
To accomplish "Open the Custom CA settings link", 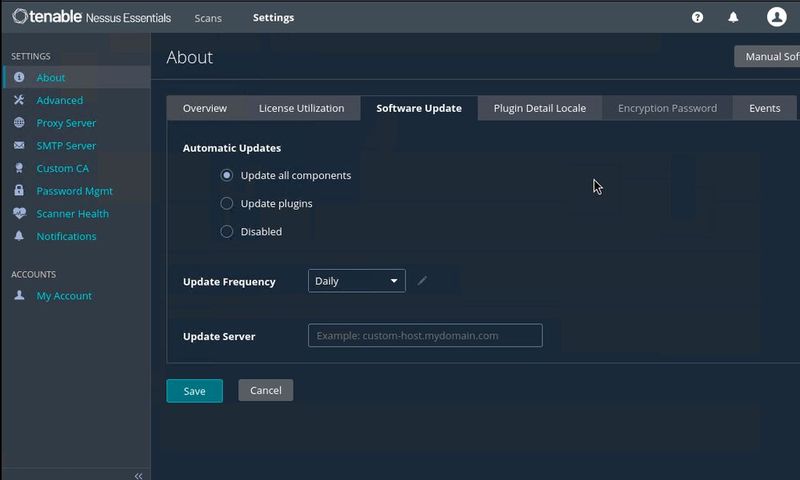I will tap(62, 168).
